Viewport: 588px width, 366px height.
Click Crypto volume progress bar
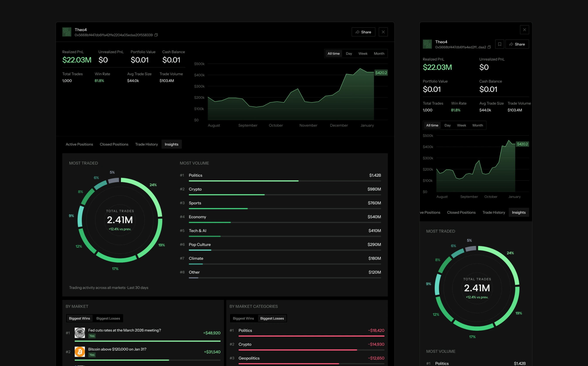285,195
